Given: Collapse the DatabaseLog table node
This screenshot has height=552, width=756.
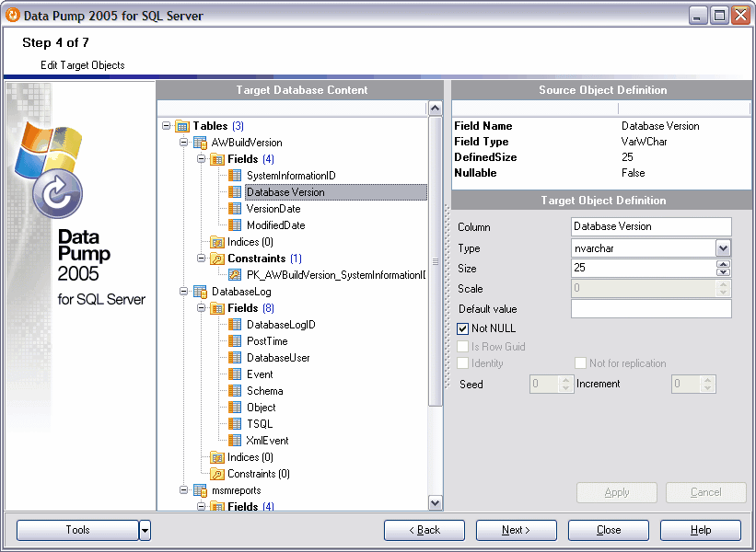Looking at the screenshot, I should coord(183,292).
